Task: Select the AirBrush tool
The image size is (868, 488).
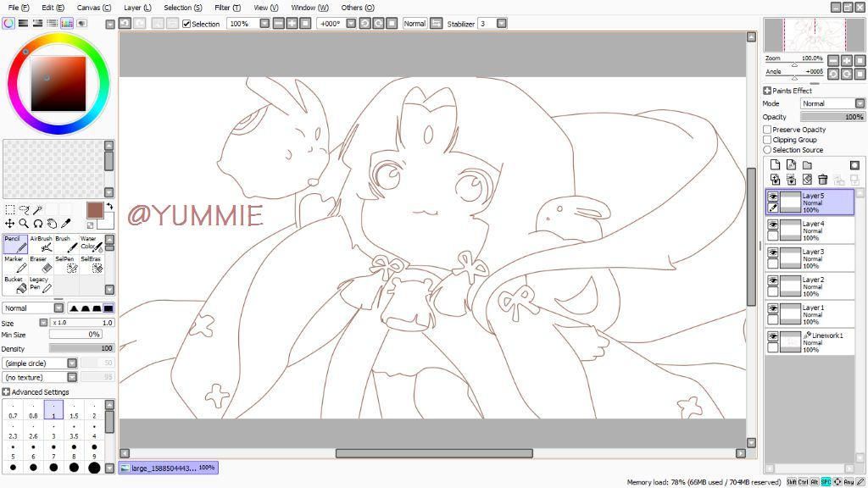Action: point(42,244)
